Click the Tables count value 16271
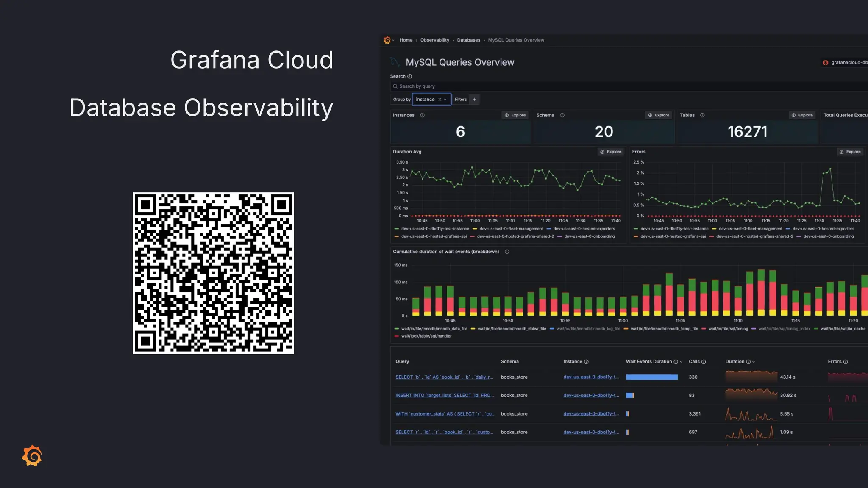 pyautogui.click(x=748, y=132)
